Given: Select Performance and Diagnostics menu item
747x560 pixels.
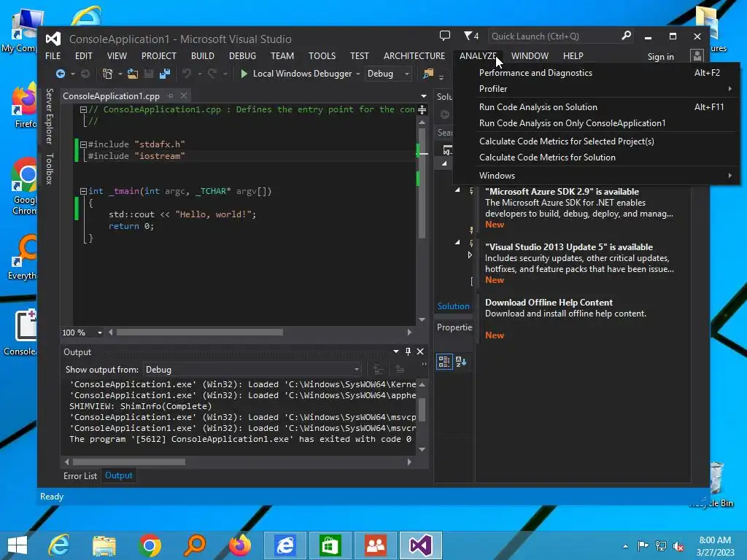Looking at the screenshot, I should [596, 73].
